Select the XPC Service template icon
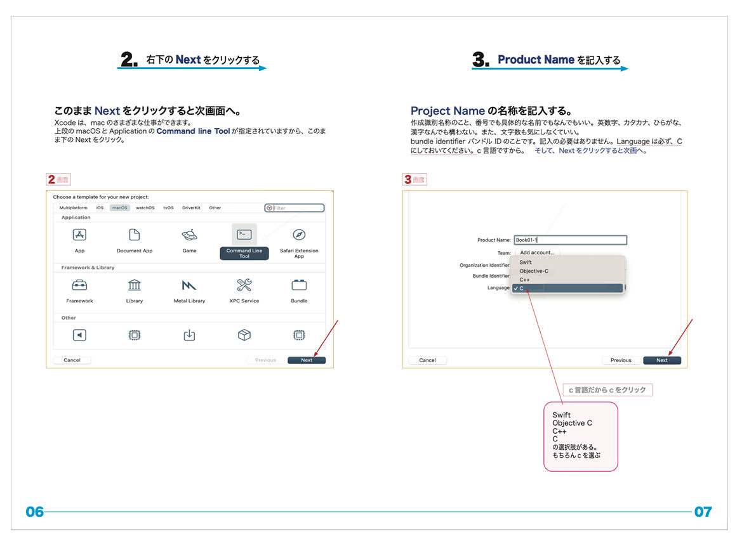 point(244,285)
